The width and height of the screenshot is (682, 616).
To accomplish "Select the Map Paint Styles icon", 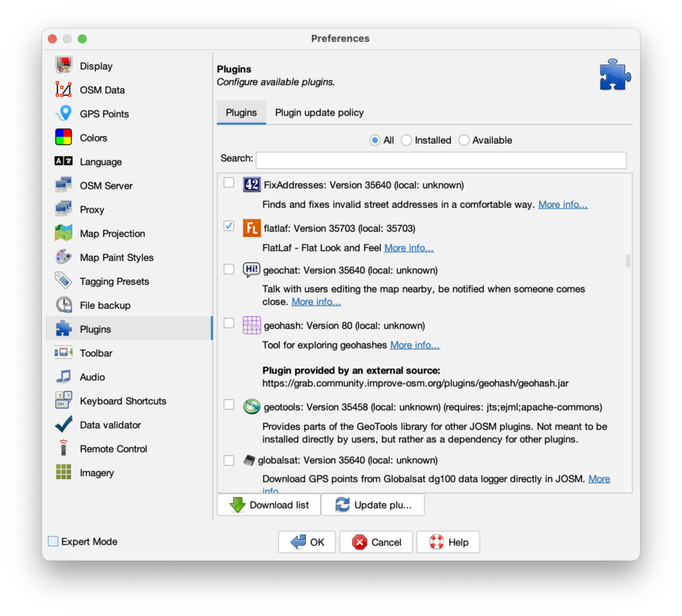I will (64, 257).
